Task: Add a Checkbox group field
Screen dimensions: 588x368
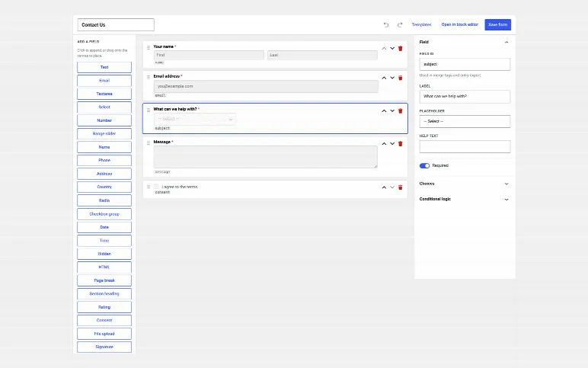Action: pos(104,214)
